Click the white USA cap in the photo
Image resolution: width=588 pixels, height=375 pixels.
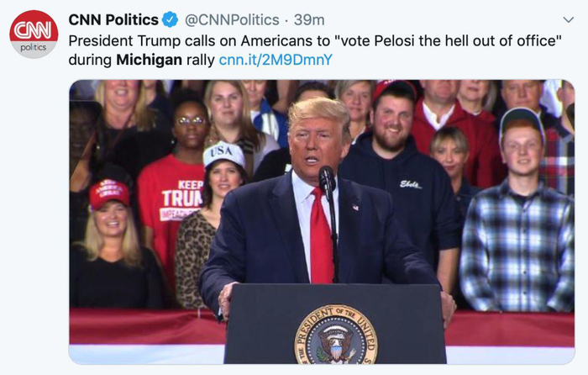click(224, 154)
